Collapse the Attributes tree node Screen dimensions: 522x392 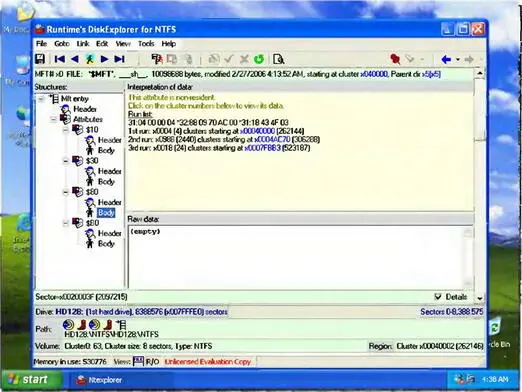(x=53, y=119)
